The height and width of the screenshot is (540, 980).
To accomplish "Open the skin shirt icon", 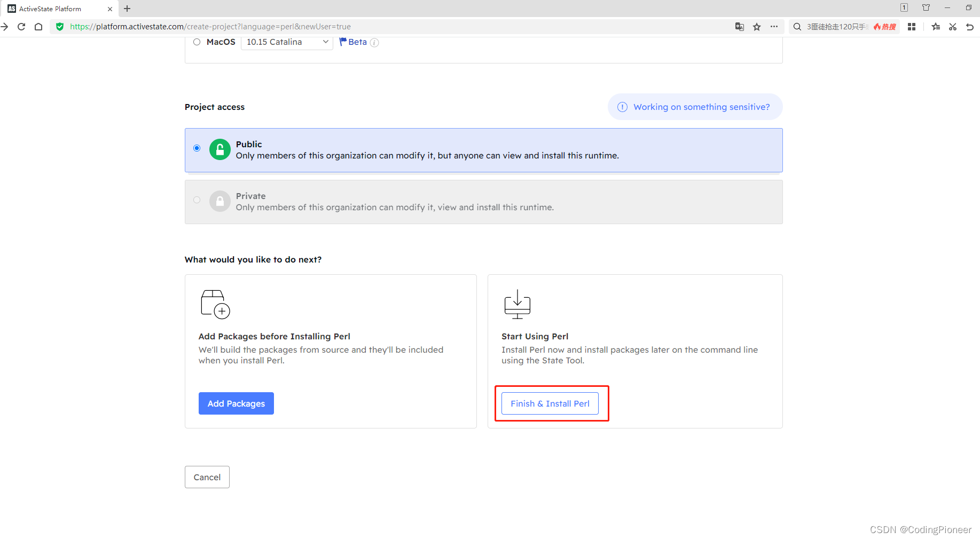I will point(926,7).
